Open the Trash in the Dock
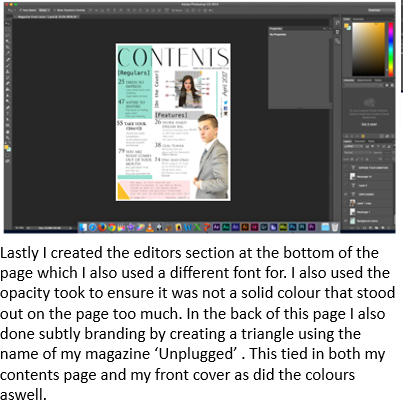 coord(334,227)
